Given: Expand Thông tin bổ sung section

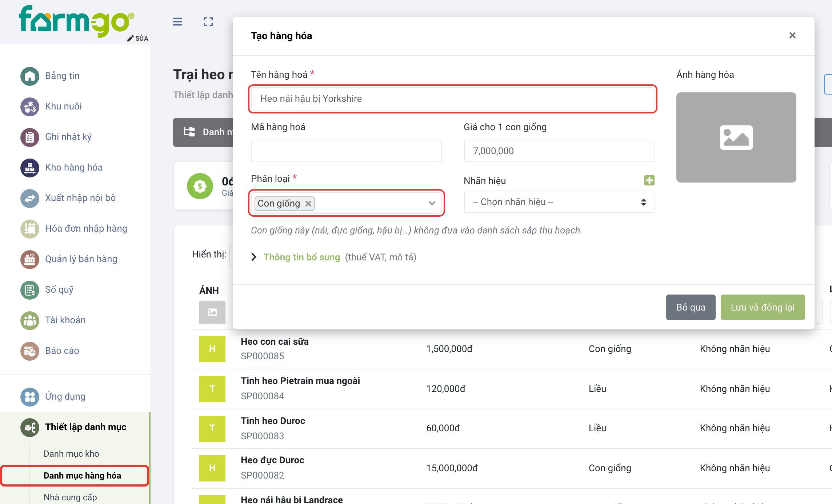Looking at the screenshot, I should 301,257.
